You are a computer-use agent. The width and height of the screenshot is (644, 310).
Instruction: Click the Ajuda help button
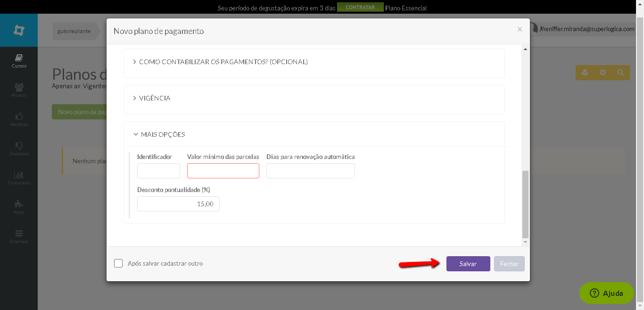(x=607, y=293)
